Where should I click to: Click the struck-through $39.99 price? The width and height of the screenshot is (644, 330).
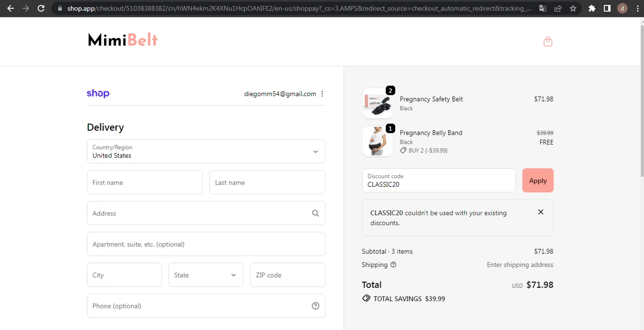point(545,133)
